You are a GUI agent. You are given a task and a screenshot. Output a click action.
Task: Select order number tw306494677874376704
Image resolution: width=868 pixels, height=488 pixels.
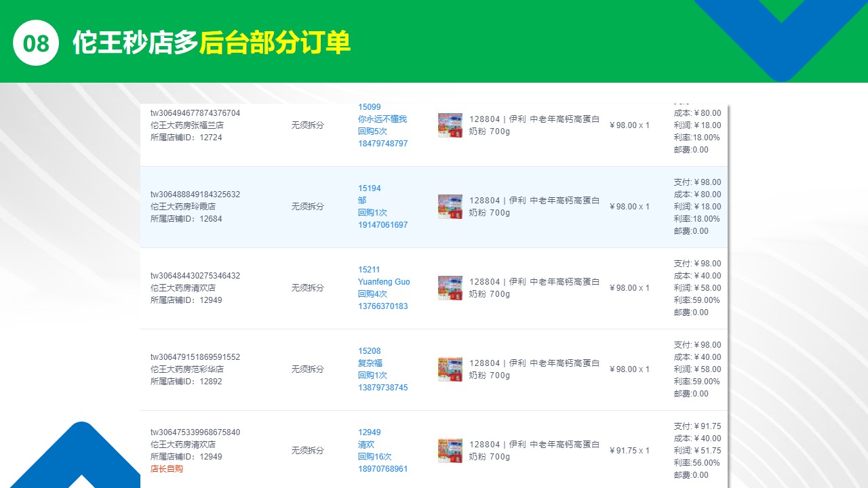click(x=195, y=113)
